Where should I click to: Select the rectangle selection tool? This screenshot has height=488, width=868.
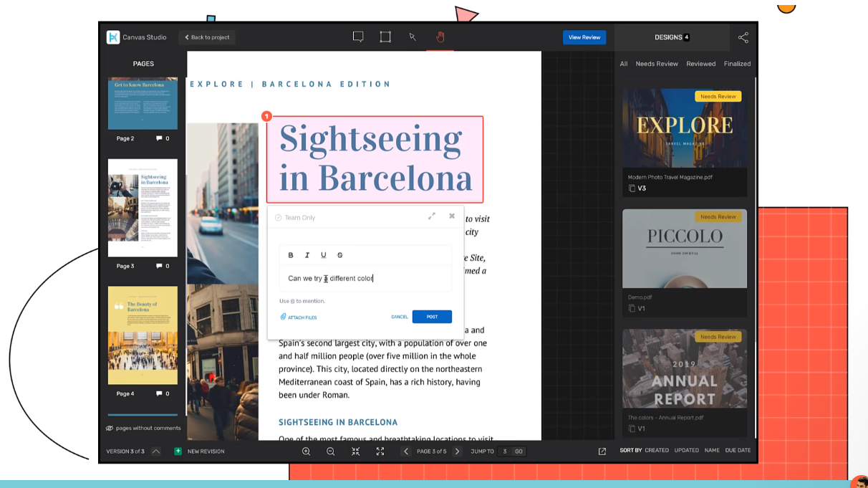[385, 37]
